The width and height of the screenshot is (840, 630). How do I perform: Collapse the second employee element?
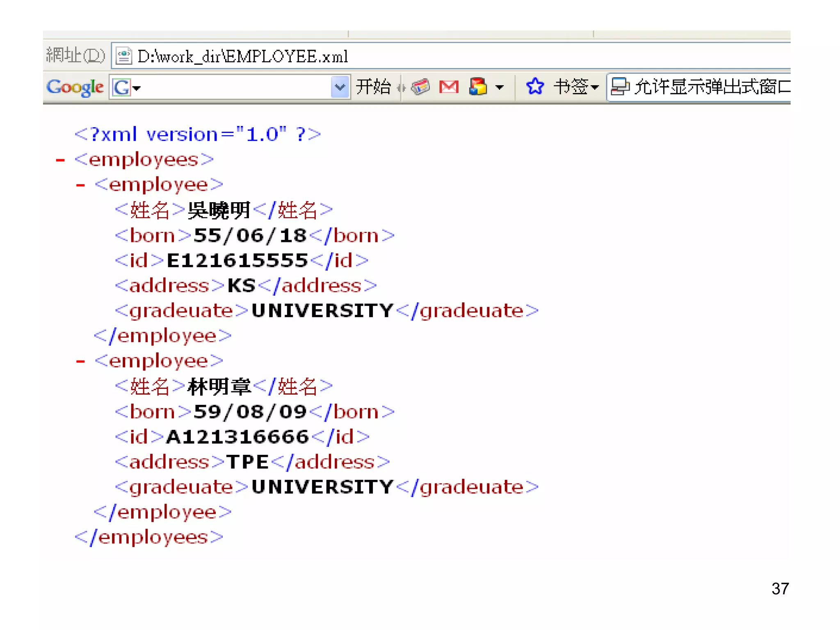80,361
